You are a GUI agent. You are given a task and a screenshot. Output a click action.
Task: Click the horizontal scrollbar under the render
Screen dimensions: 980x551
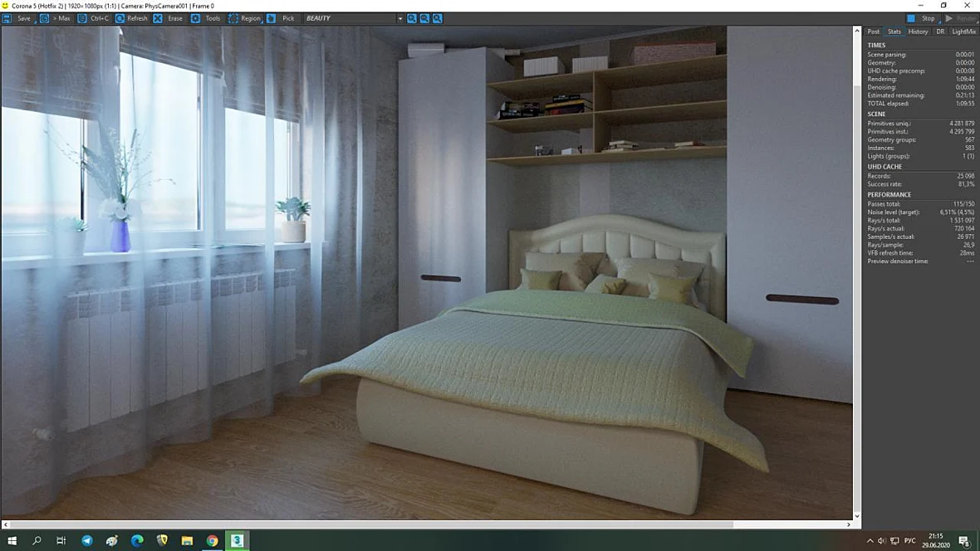(x=371, y=524)
